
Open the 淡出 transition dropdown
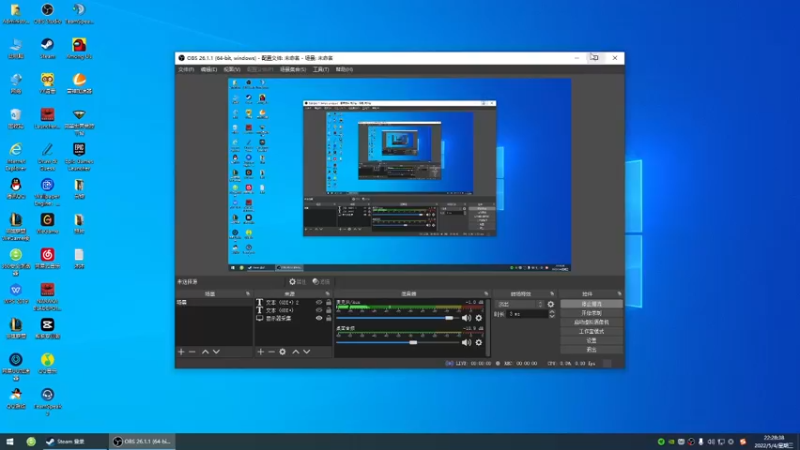tap(520, 304)
